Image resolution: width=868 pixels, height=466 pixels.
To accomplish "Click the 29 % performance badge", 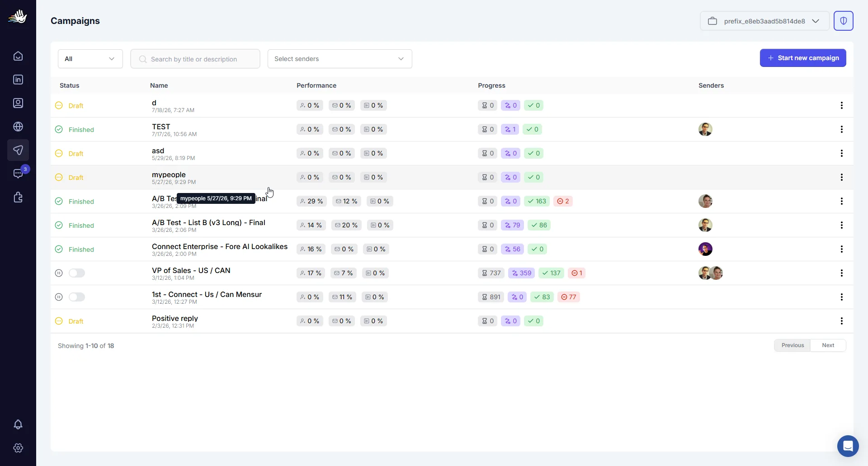I will [311, 201].
